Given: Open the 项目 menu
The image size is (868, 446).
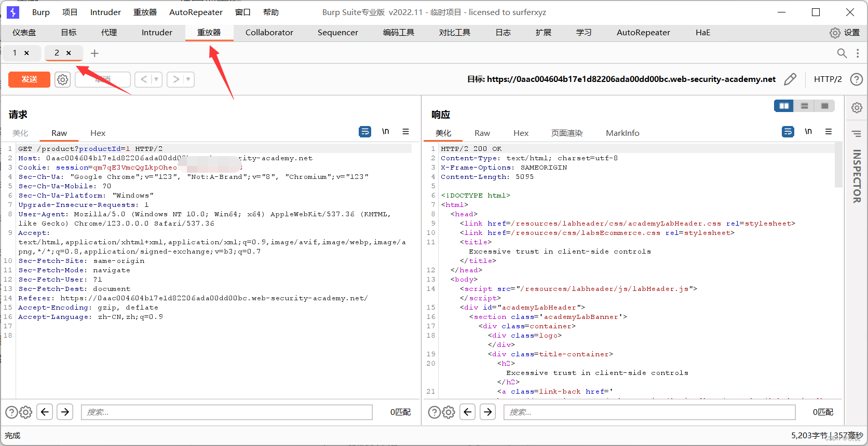Looking at the screenshot, I should (70, 12).
